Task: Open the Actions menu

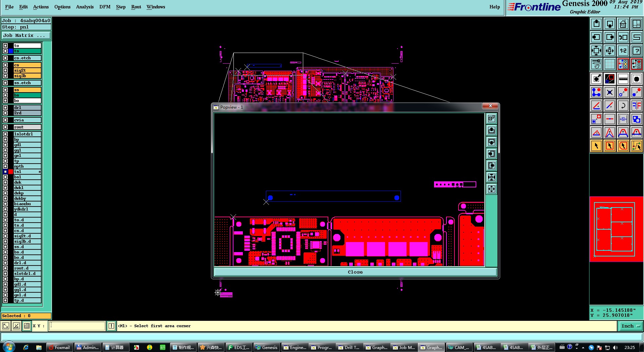Action: click(41, 7)
